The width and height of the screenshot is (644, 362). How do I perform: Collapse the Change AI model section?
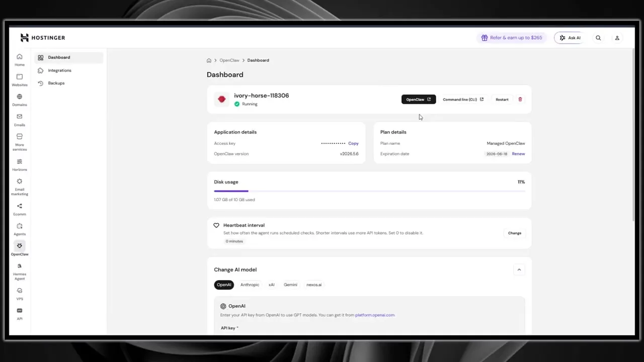(519, 269)
